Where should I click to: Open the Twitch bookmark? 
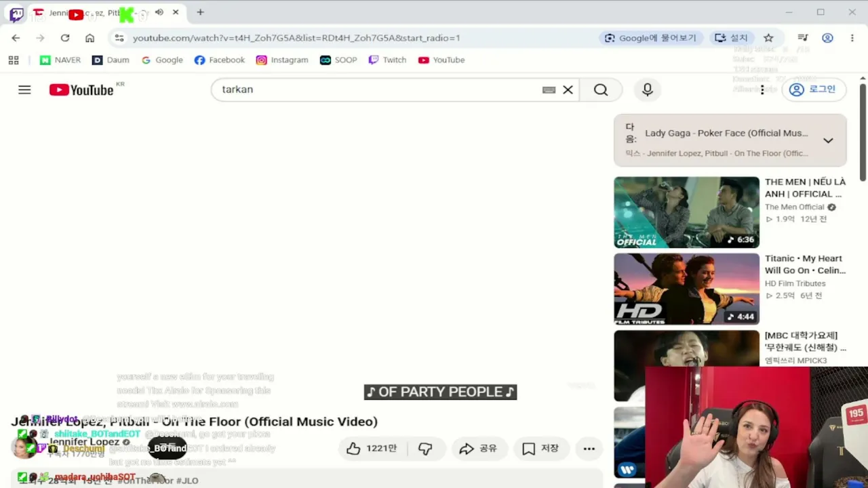tap(387, 60)
